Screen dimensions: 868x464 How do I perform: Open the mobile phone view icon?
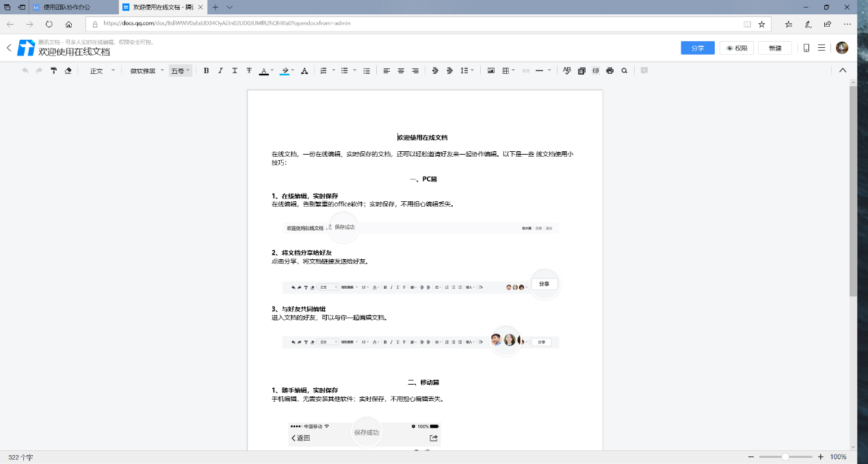(x=806, y=48)
